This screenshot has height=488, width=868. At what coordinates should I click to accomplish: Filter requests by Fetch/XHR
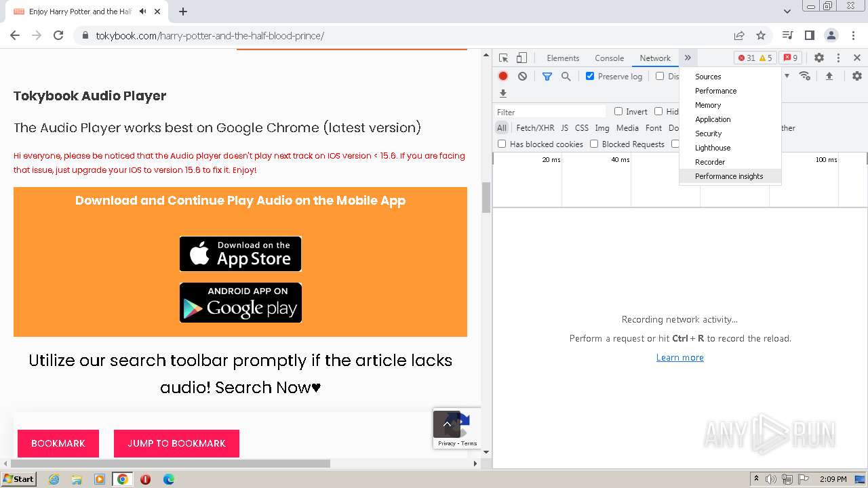[535, 127]
